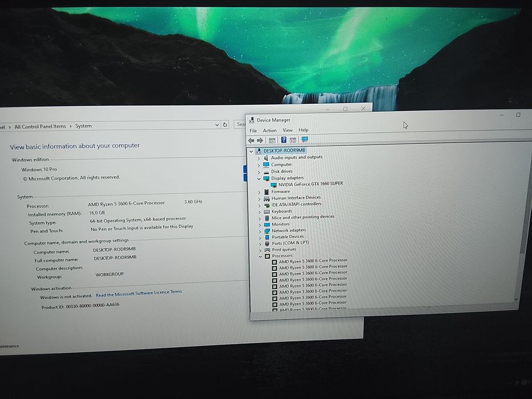The width and height of the screenshot is (532, 399).
Task: Go to All Control Panel Items breadcrumb
Action: (x=40, y=127)
